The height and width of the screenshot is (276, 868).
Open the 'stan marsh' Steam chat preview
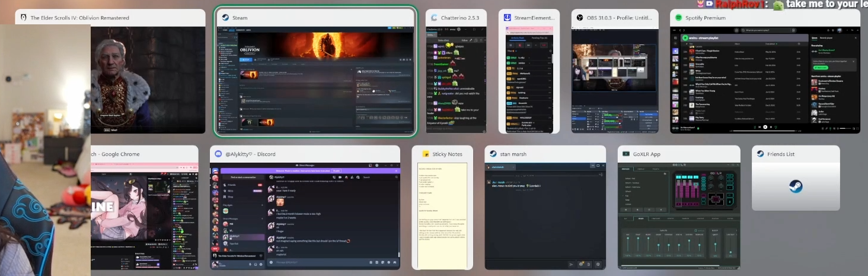coord(545,216)
